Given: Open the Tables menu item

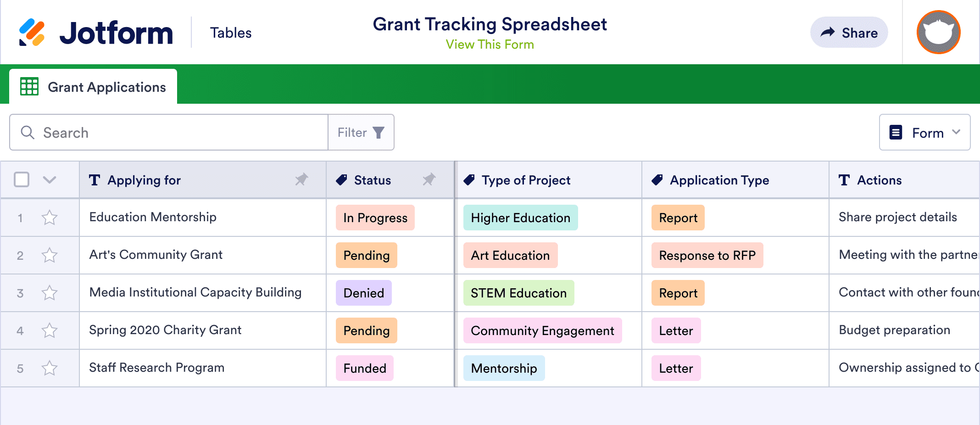Looking at the screenshot, I should 231,32.
